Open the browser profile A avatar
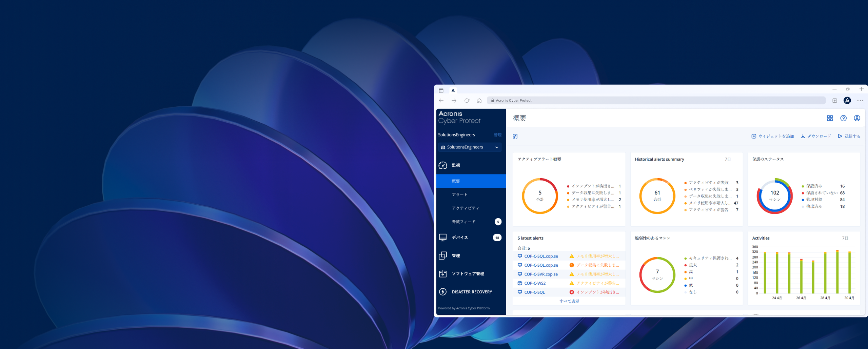The width and height of the screenshot is (868, 349). [847, 100]
